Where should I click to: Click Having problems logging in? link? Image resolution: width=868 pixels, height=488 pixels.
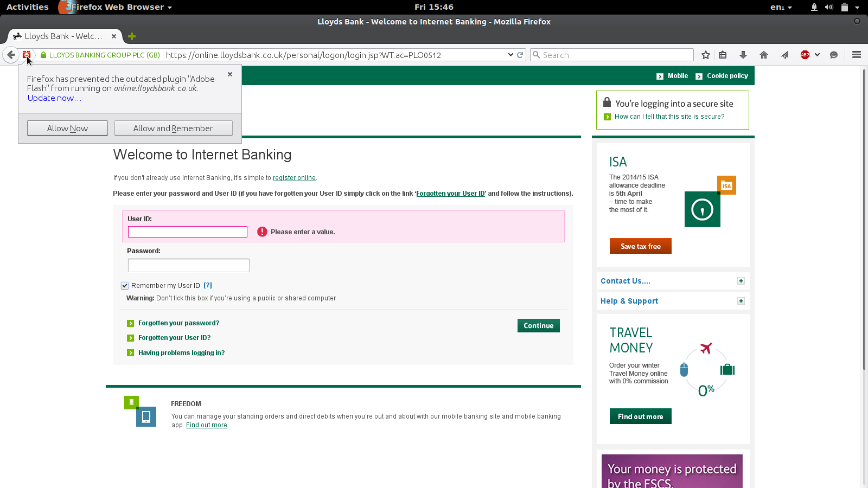click(x=181, y=353)
